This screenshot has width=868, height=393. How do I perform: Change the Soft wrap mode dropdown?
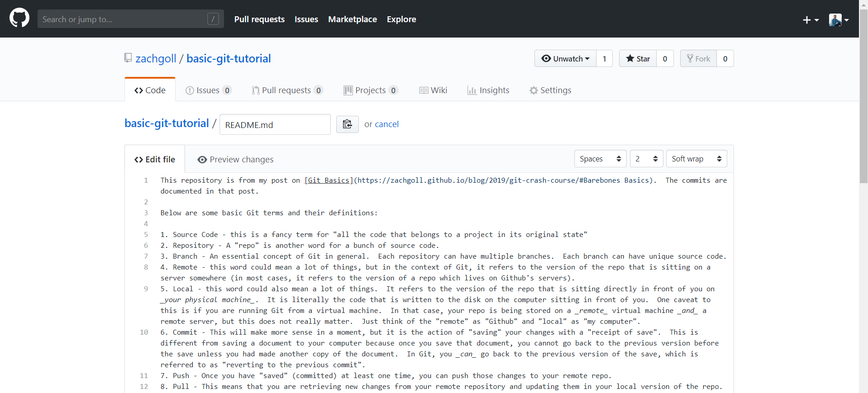[696, 159]
